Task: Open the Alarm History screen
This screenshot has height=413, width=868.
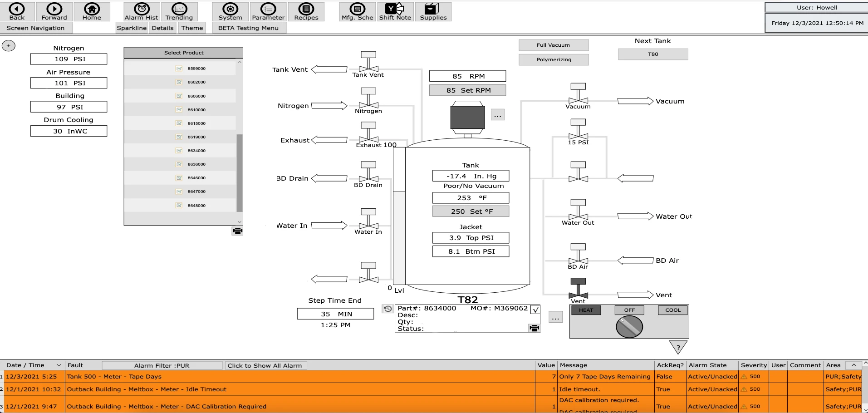Action: click(141, 11)
